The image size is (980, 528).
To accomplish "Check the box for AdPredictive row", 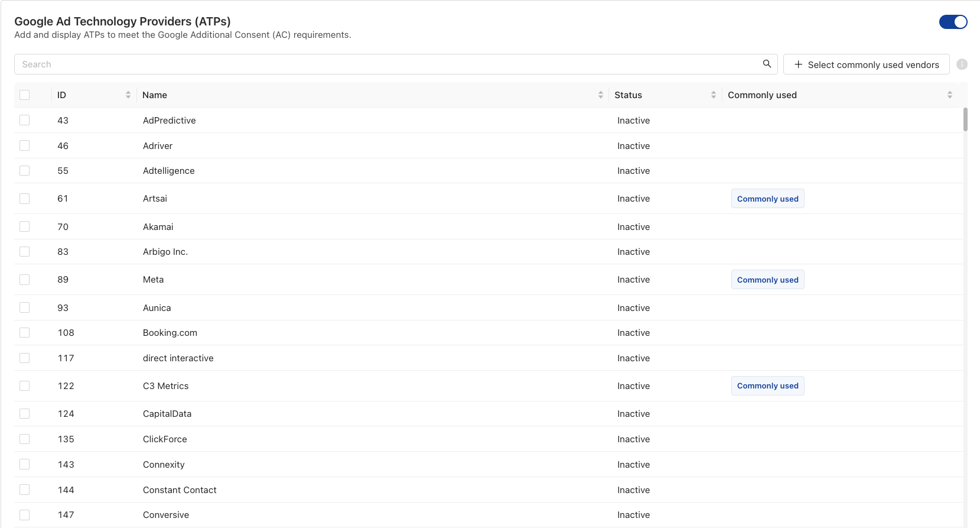I will pyautogui.click(x=24, y=120).
